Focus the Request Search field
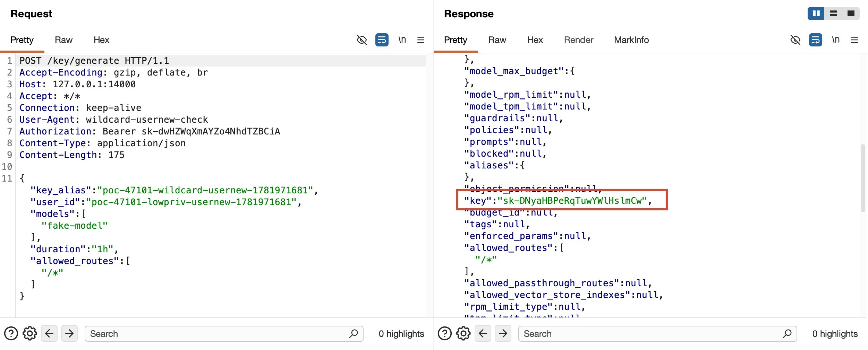868x350 pixels. [224, 334]
